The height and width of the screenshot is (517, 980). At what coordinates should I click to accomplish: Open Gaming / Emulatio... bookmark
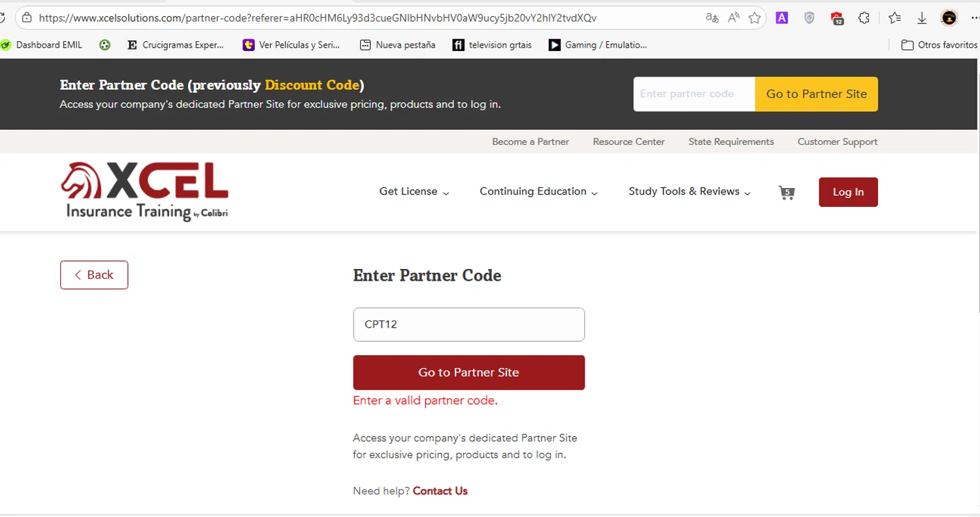click(x=598, y=45)
